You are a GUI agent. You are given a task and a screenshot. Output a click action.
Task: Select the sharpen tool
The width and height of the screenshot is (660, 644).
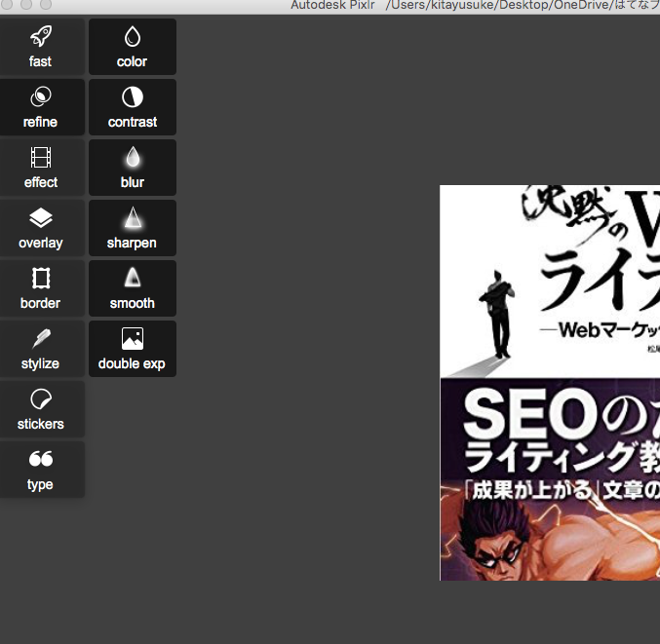[133, 228]
